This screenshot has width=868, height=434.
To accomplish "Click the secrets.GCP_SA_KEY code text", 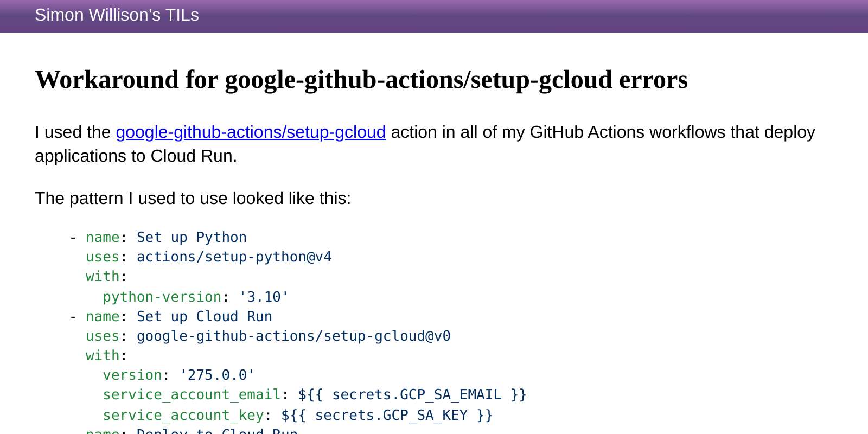I will tap(392, 415).
